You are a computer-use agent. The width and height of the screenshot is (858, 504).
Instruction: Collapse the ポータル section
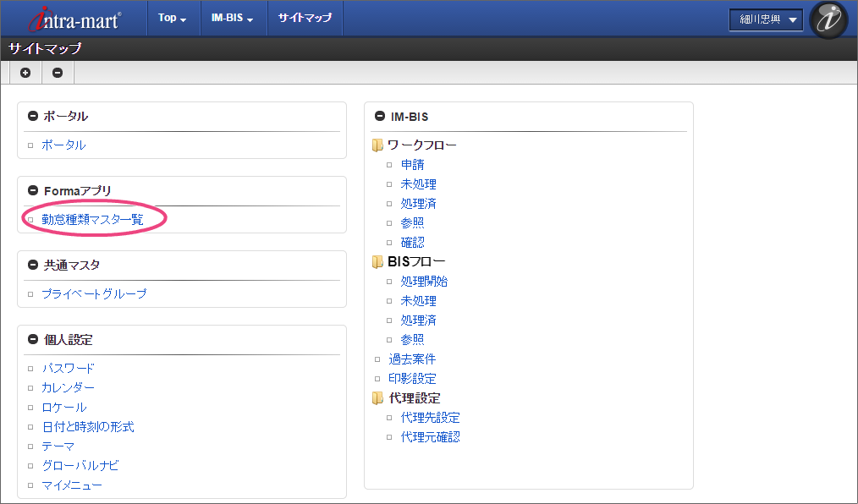[x=33, y=116]
